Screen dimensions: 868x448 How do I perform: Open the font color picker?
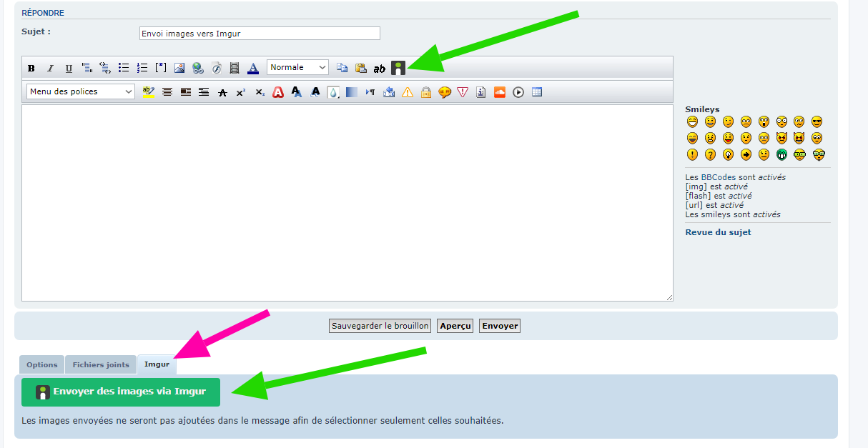tap(253, 69)
